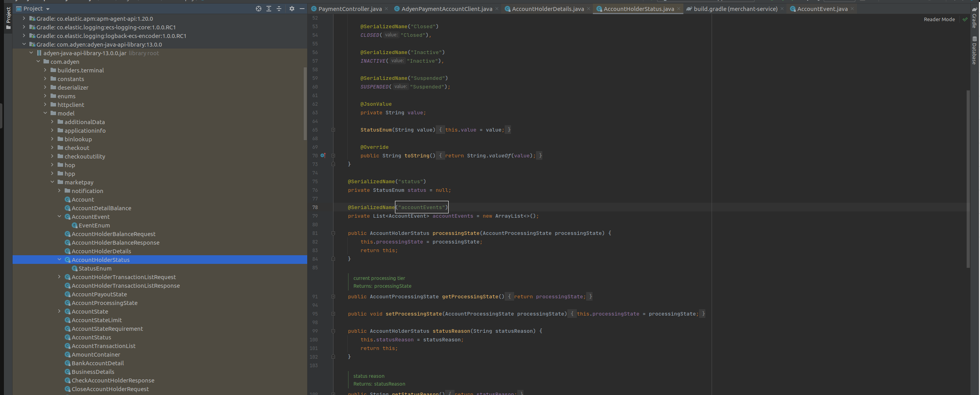Image resolution: width=980 pixels, height=395 pixels.
Task: Click the Expand All icon in Project toolbar
Action: point(268,8)
